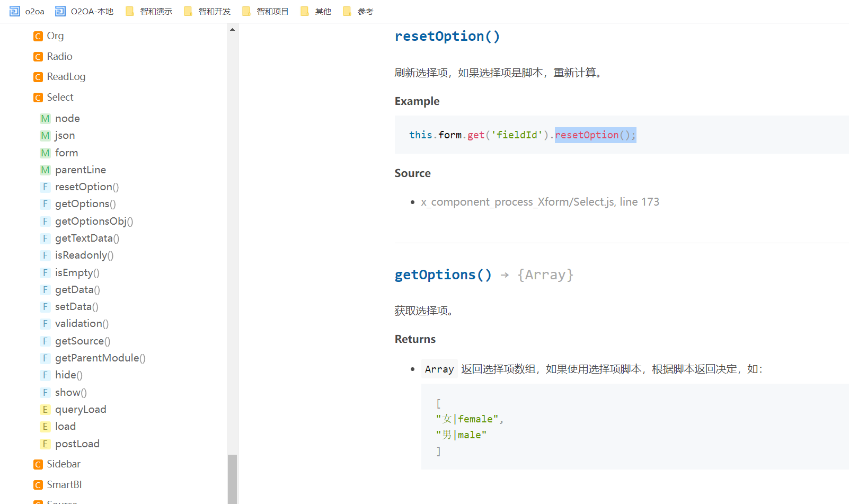
Task: Open the Select.js line 173 source link
Action: pos(540,201)
